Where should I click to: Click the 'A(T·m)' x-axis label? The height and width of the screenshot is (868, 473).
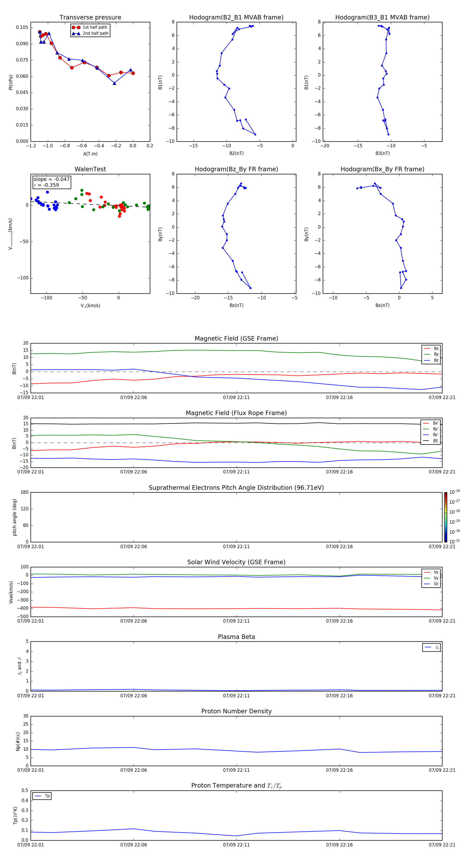pyautogui.click(x=90, y=154)
